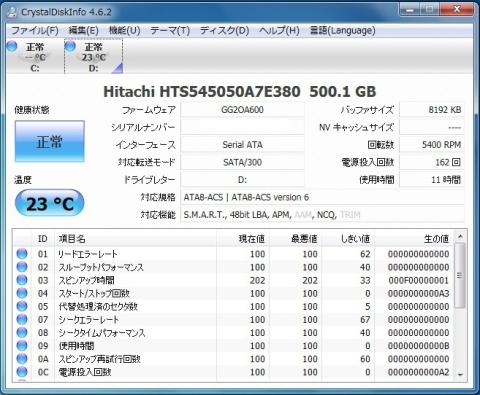
Task: Click the 生の値 column header
Action: pyautogui.click(x=414, y=239)
